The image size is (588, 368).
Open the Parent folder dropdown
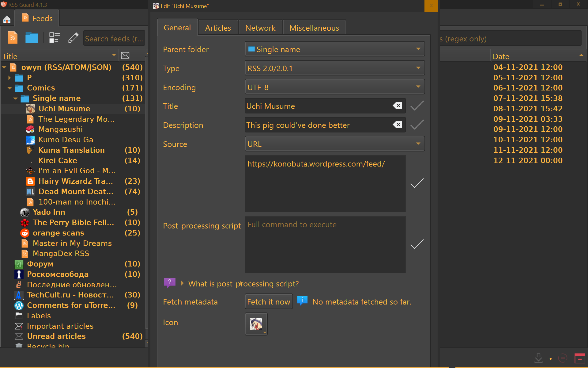[334, 49]
